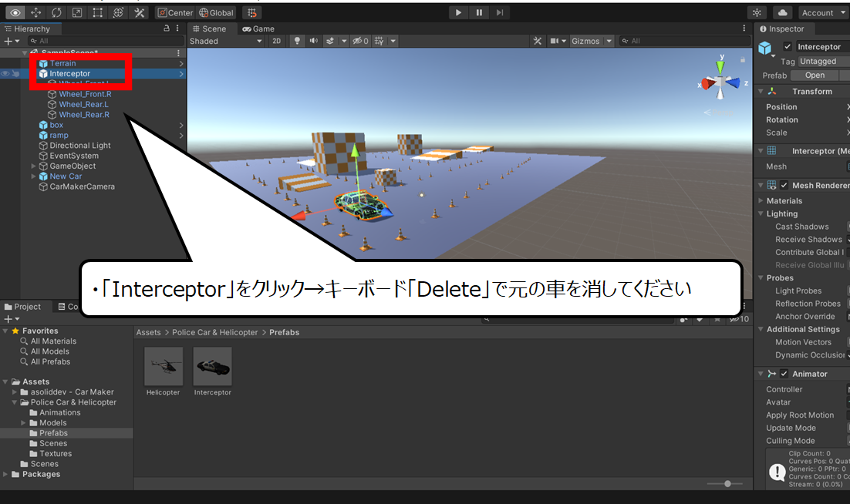Disable the Mesh Renderer component checkbox
Screen dimensions: 850x504
tap(784, 185)
